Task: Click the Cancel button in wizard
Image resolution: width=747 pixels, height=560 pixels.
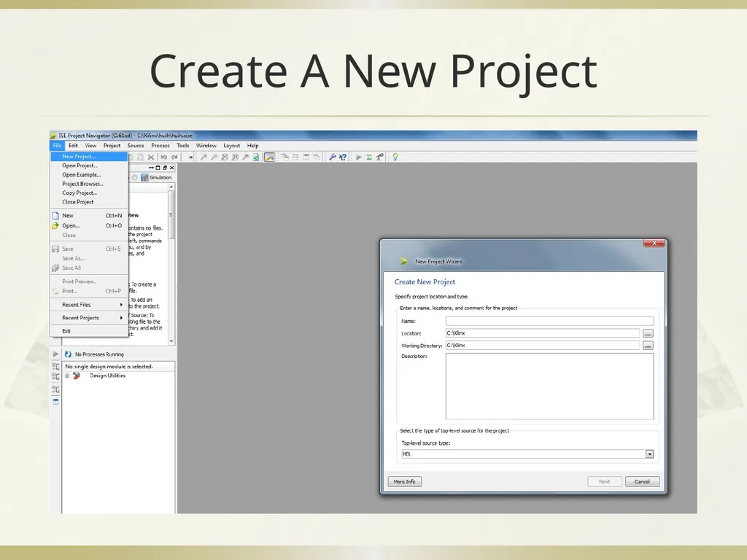Action: [x=642, y=481]
